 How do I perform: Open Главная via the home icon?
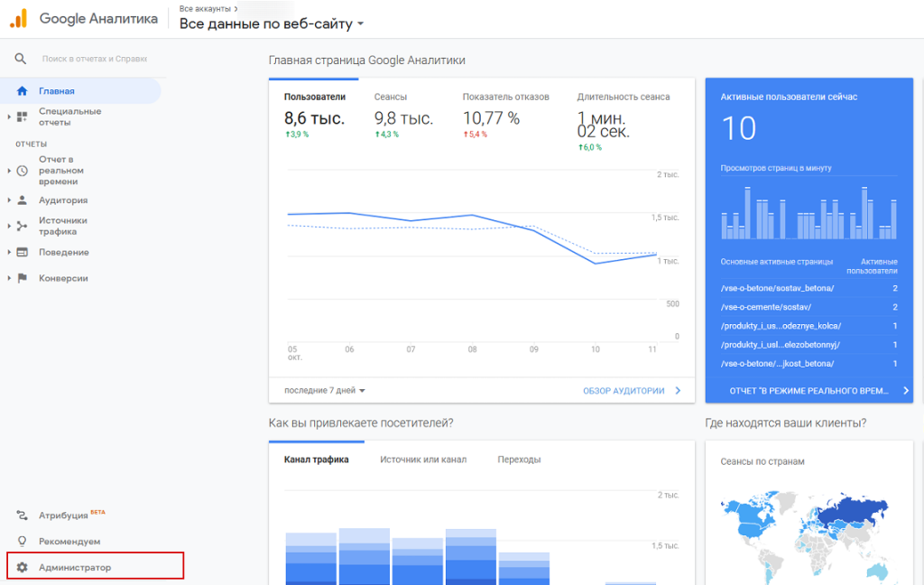coord(22,91)
